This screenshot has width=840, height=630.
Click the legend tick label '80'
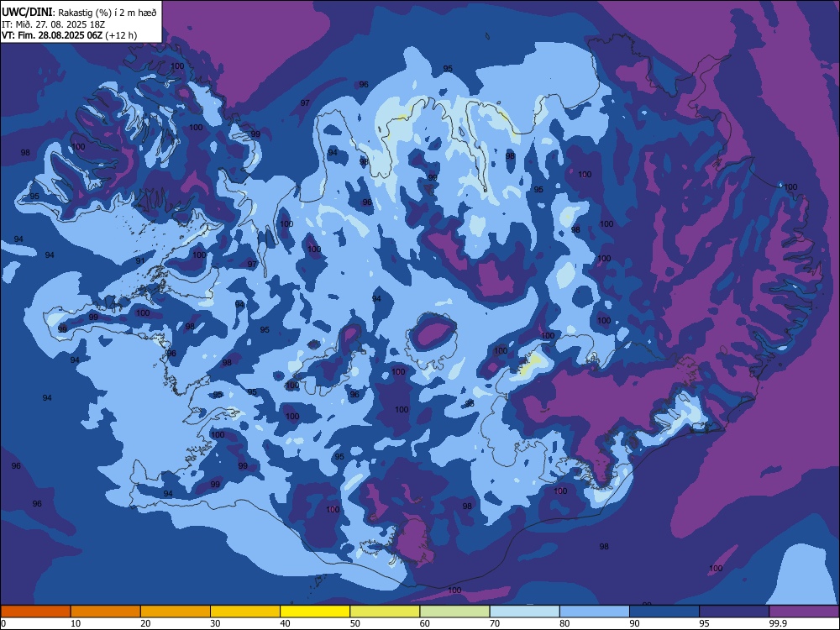pos(564,623)
